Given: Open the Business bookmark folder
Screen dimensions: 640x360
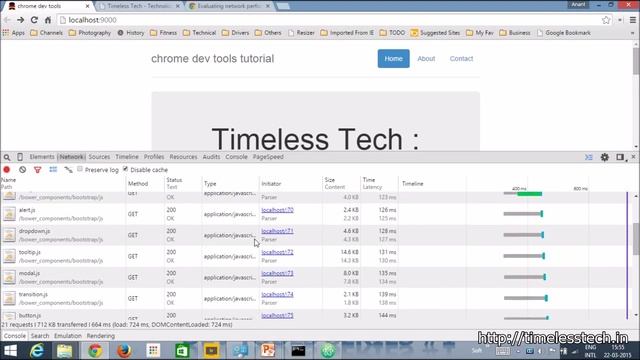Looking at the screenshot, I should click(515, 33).
